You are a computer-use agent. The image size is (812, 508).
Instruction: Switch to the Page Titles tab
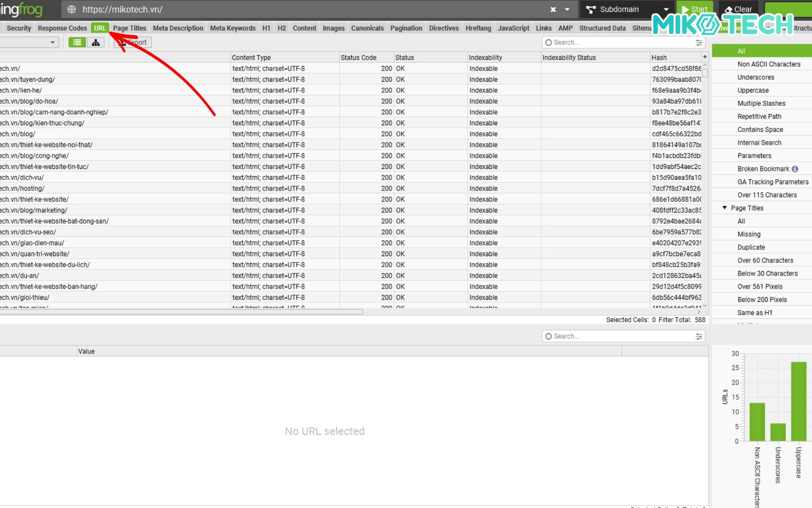click(x=129, y=28)
